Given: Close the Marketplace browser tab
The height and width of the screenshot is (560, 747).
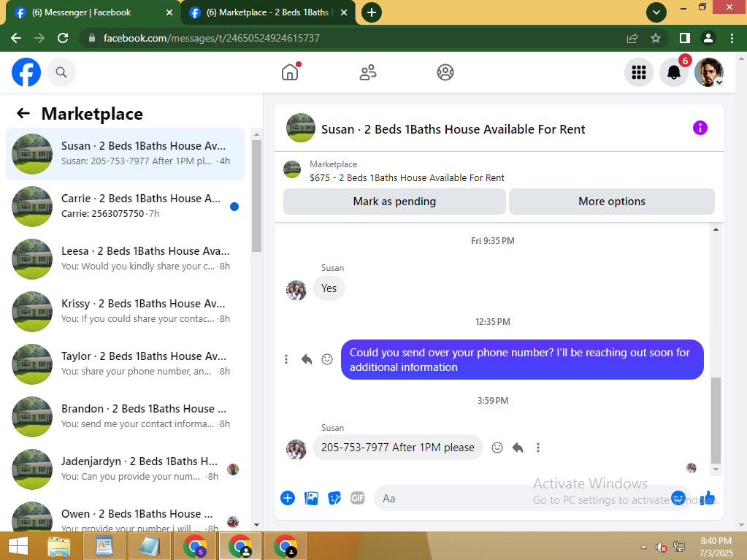Looking at the screenshot, I should coord(344,12).
